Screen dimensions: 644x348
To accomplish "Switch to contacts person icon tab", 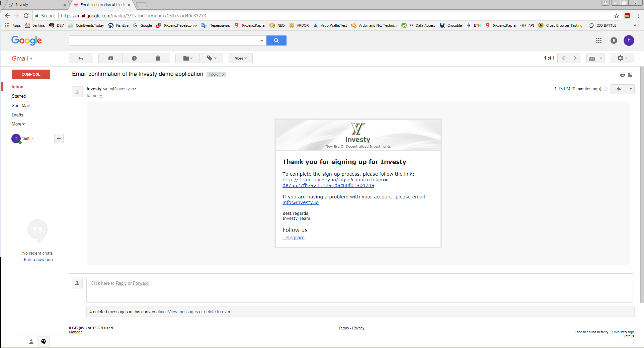I will tap(31, 342).
